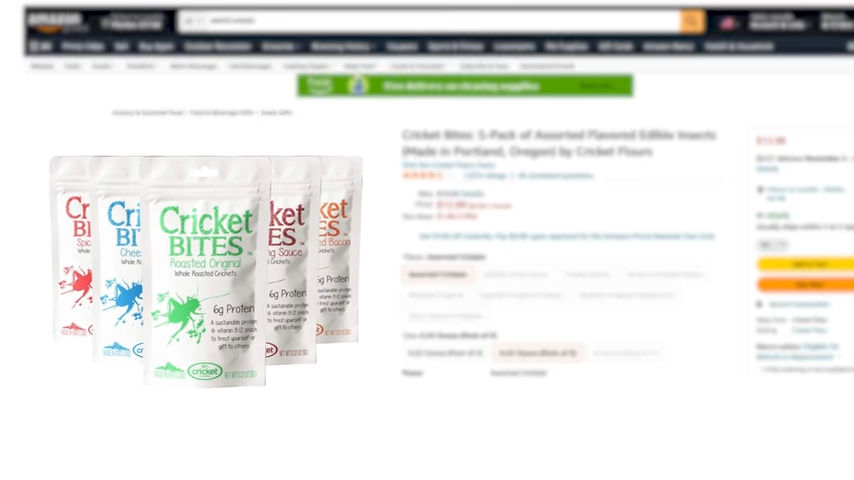
Task: Open the search category dropdown
Action: [192, 22]
